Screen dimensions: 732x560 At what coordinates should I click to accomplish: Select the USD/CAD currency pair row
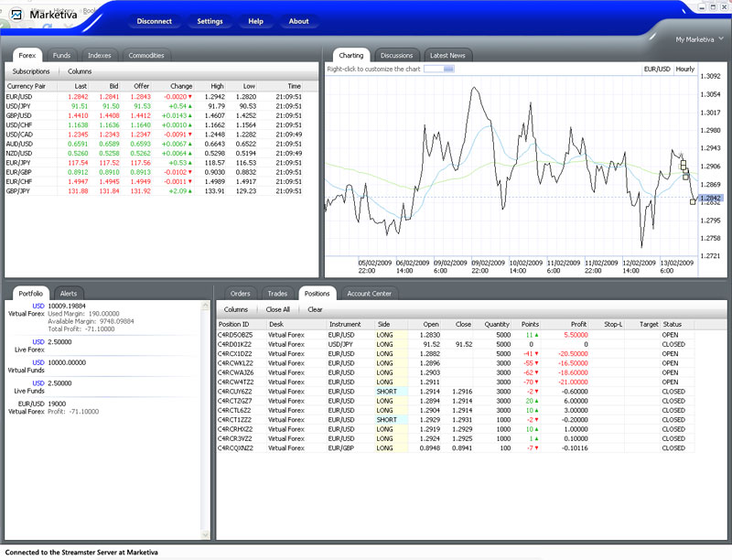pos(154,135)
